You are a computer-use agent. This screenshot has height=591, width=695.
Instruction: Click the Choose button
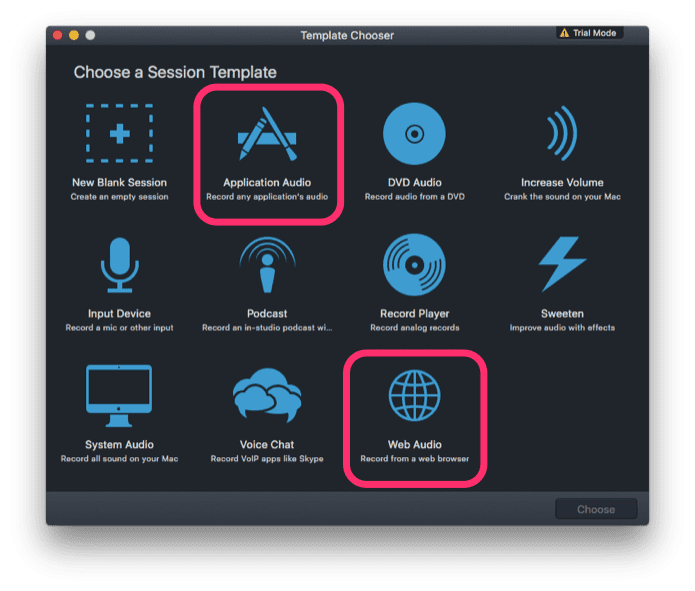[x=596, y=509]
